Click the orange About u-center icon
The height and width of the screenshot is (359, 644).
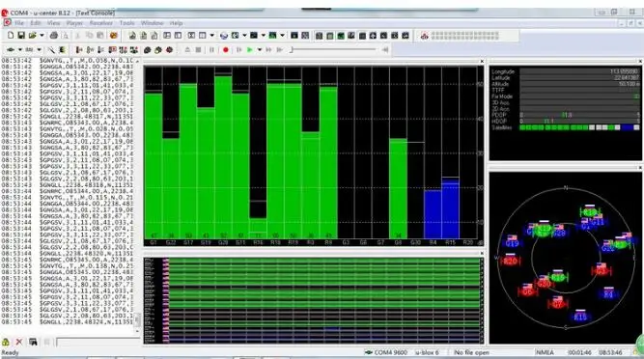click(114, 36)
